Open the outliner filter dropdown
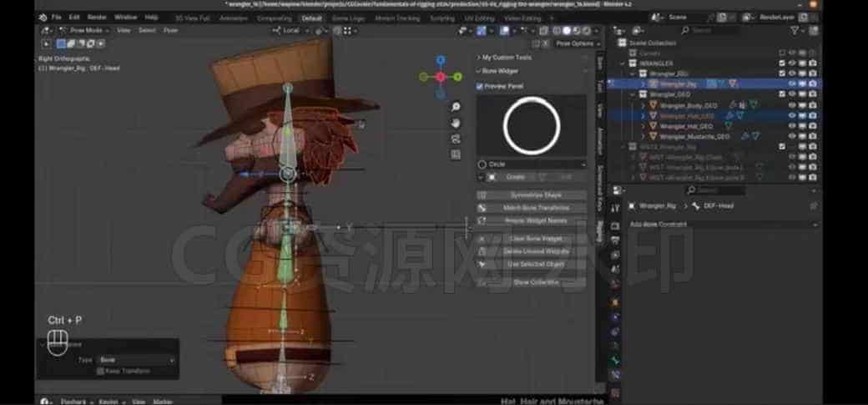 pos(798,31)
